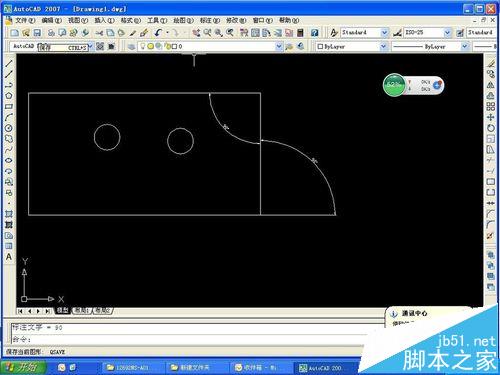500x375 pixels.
Task: Expand the Text Style Standard dropdown
Action: point(384,33)
